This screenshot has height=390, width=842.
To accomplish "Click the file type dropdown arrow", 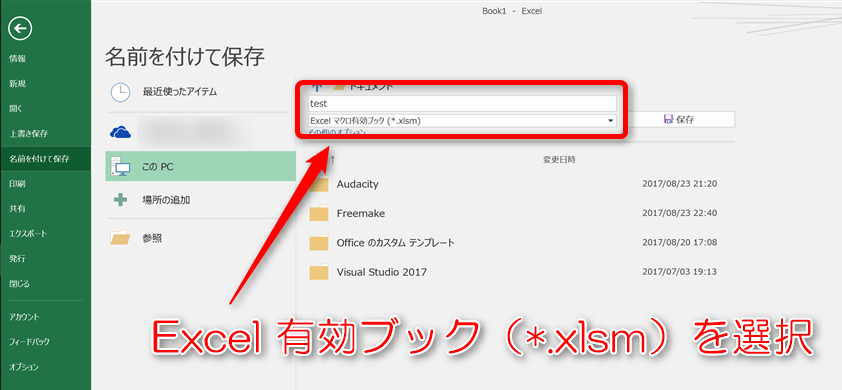I will [611, 121].
